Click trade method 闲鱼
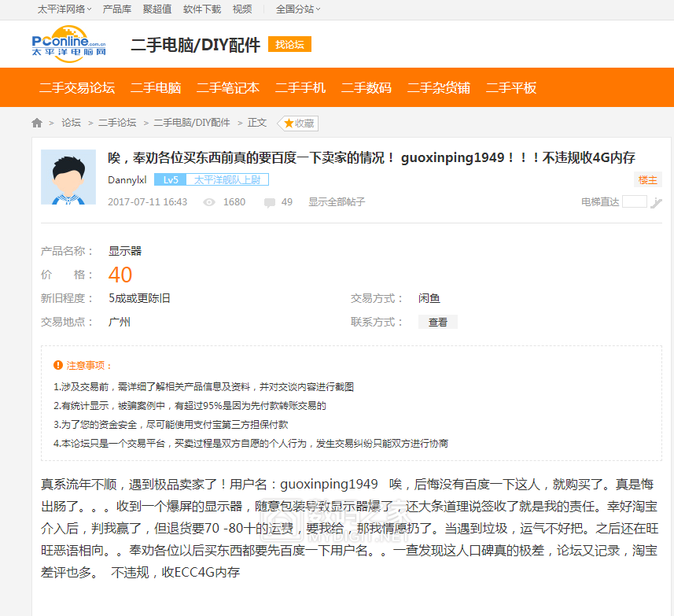The height and width of the screenshot is (616, 674). (x=429, y=298)
